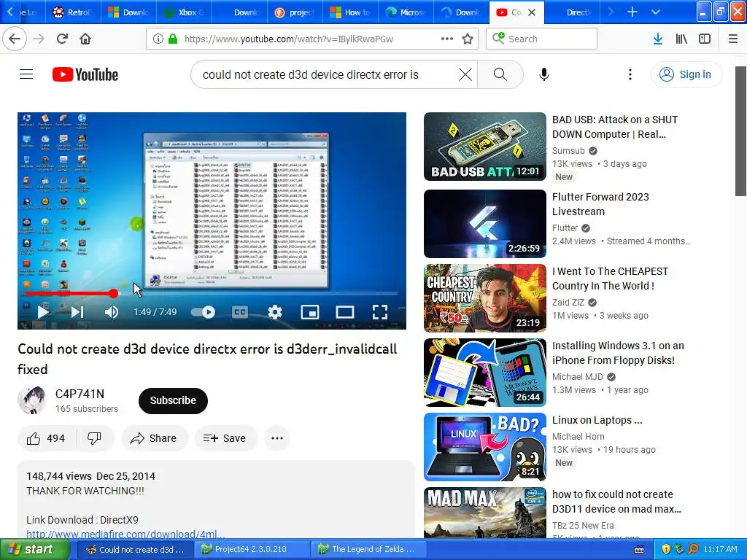This screenshot has width=747, height=560.
Task: Close the active YouTube tab
Action: click(532, 12)
